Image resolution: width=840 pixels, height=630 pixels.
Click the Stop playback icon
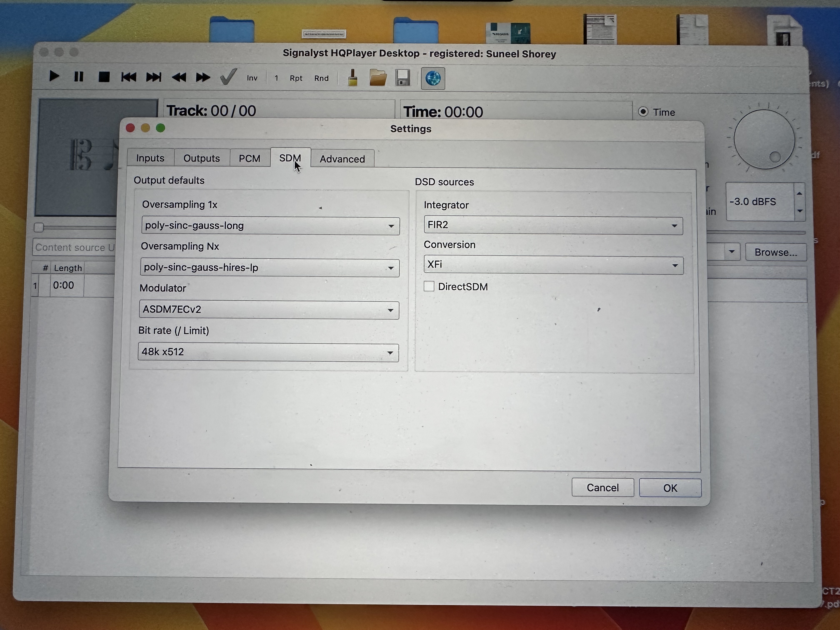104,77
